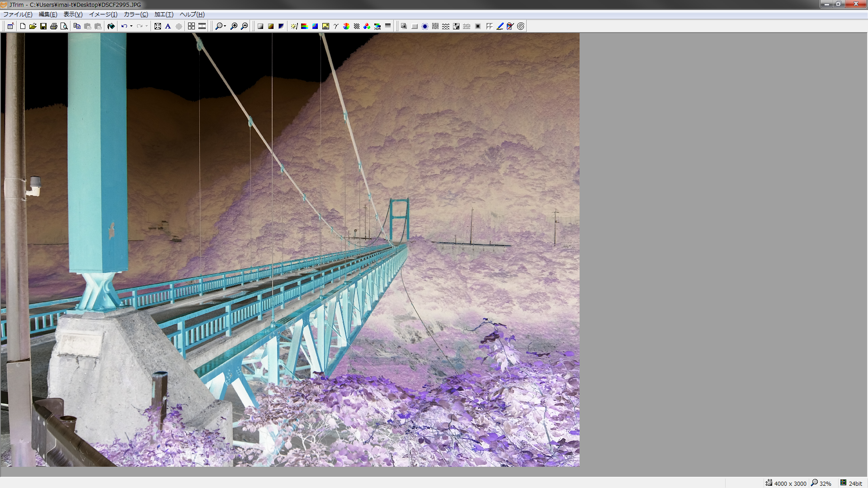
Task: Apply the gamma correction icon
Action: (336, 26)
